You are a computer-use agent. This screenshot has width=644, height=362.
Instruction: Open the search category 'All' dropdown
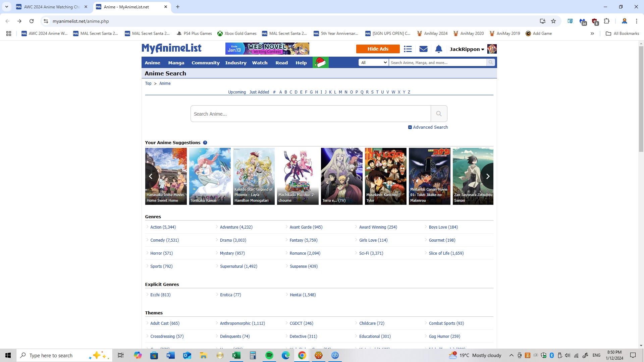(x=374, y=62)
